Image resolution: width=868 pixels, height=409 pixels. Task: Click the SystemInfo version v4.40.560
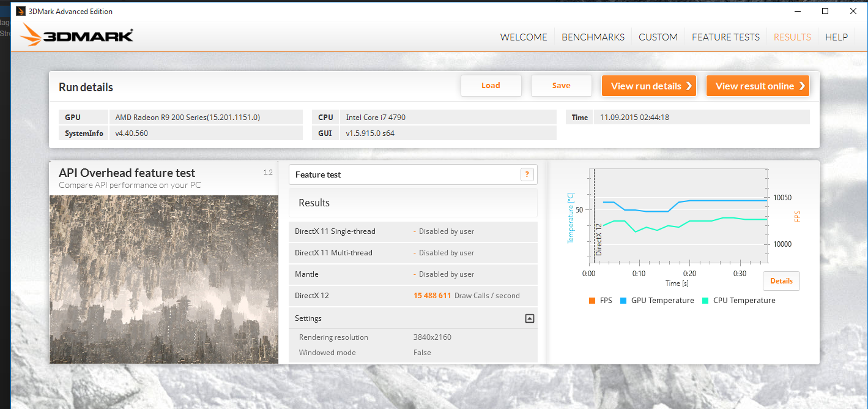coord(132,133)
